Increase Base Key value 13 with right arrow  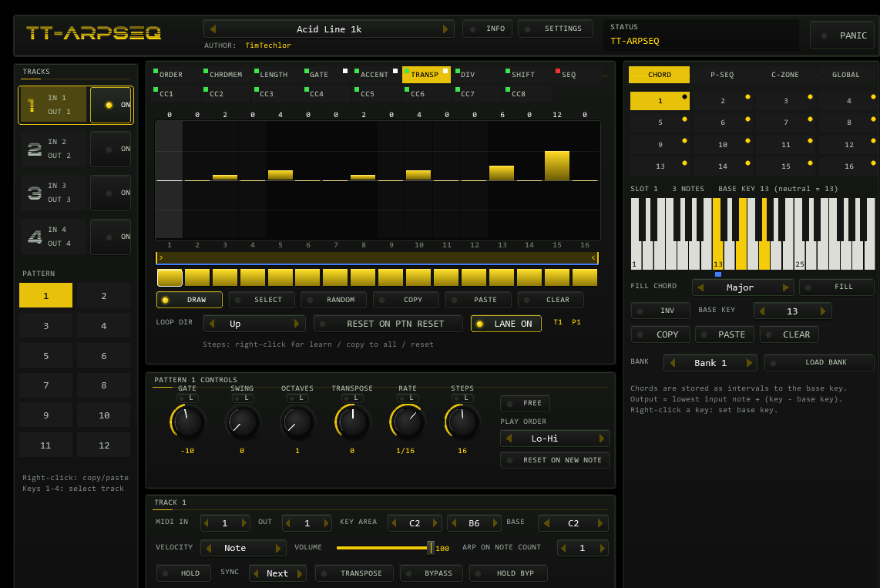pos(823,311)
